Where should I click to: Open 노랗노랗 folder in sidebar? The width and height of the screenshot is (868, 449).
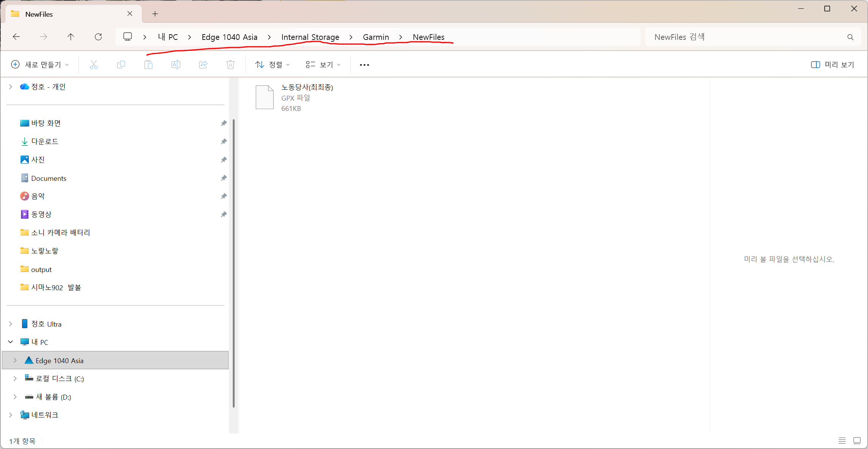click(x=45, y=251)
